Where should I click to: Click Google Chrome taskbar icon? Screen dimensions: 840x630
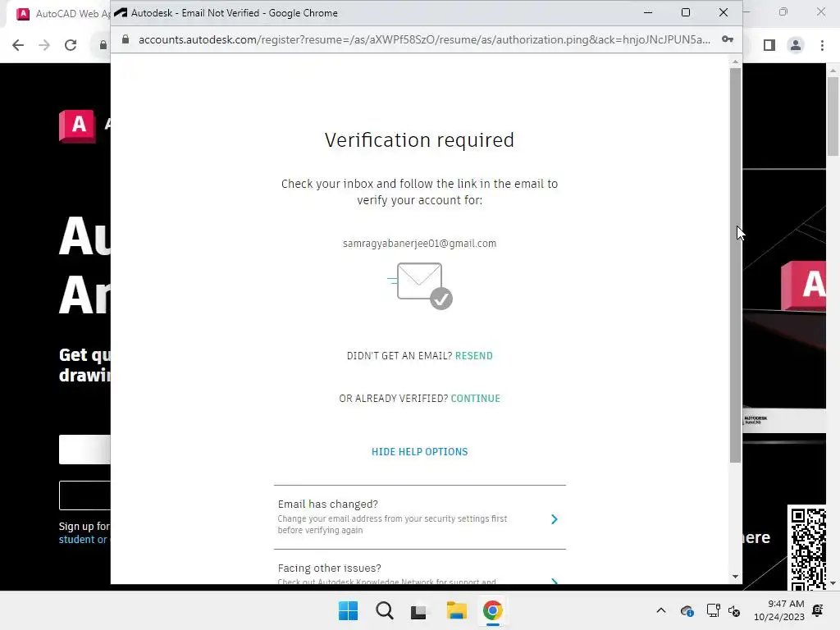click(x=492, y=610)
